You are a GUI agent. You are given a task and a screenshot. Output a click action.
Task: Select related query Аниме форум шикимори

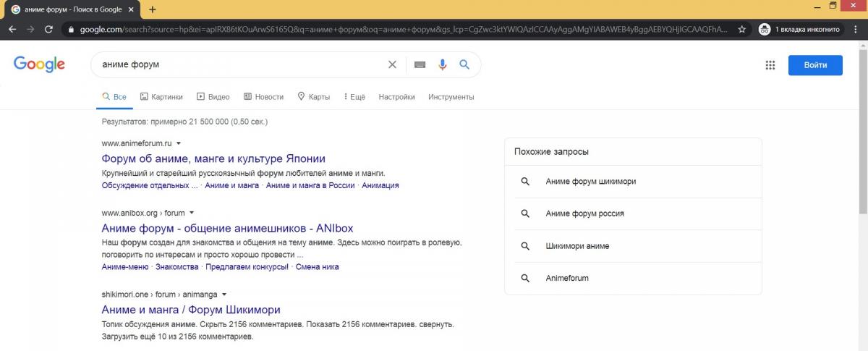pyautogui.click(x=590, y=182)
